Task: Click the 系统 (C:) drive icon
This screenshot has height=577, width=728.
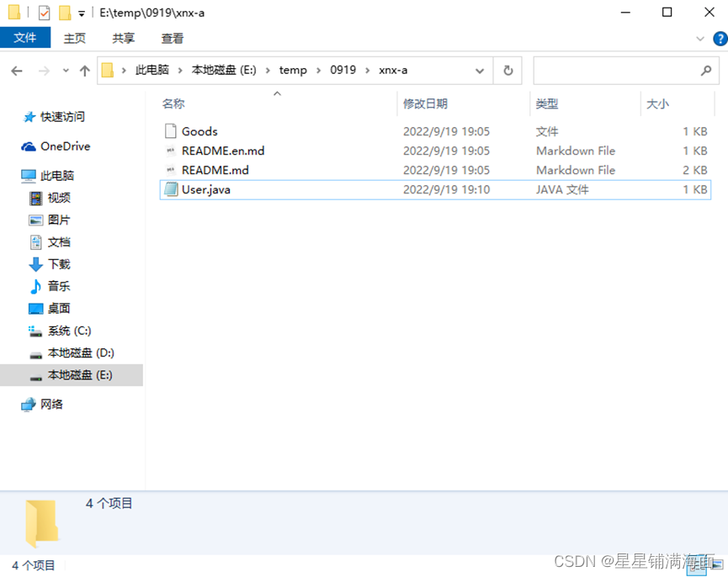Action: pos(35,331)
